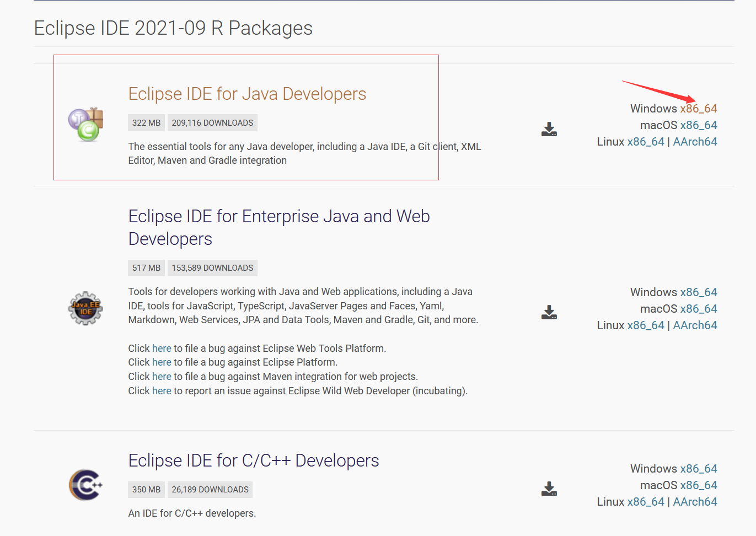The height and width of the screenshot is (536, 756).
Task: Open Eclipse IDE for Java Developers page
Action: [247, 94]
